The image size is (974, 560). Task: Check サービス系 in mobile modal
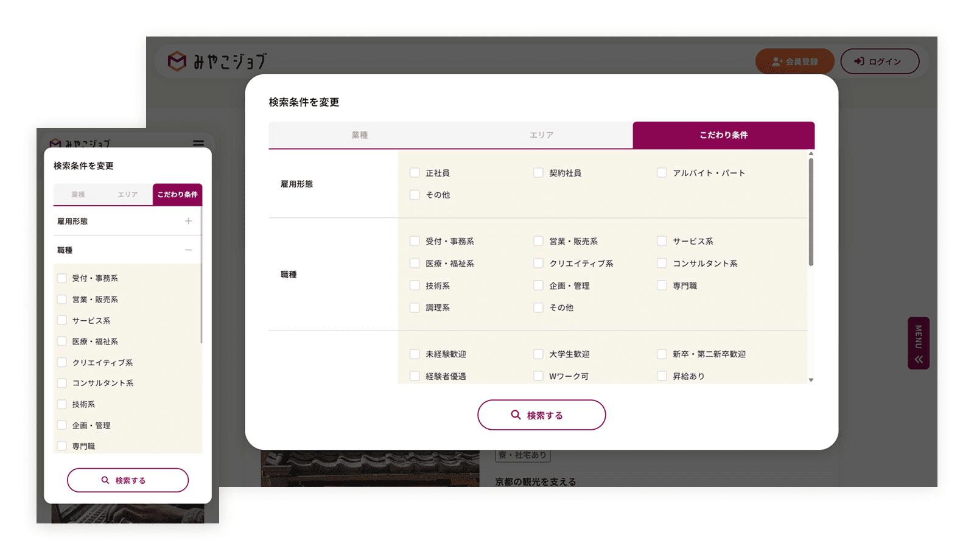pos(61,320)
